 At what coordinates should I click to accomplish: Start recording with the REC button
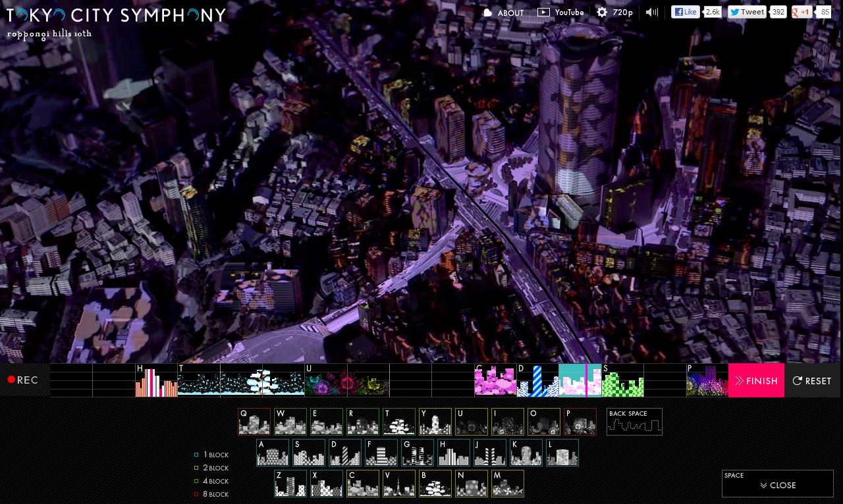pos(24,380)
